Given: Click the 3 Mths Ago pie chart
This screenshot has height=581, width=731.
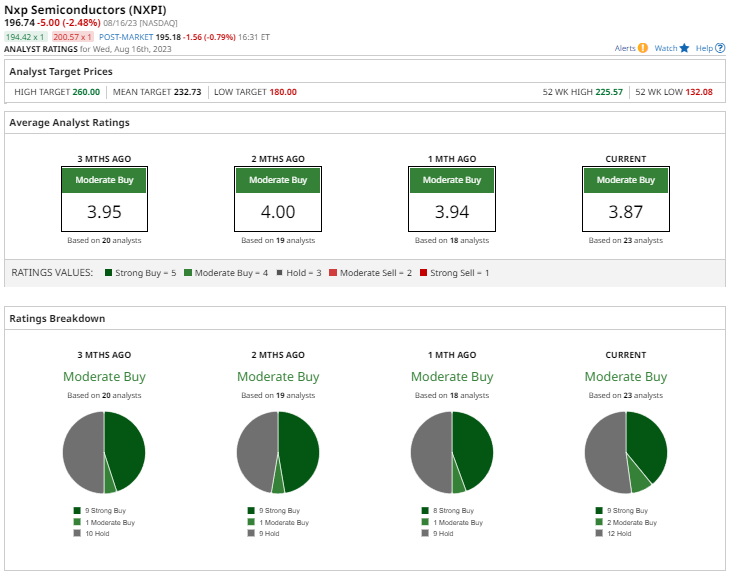Looking at the screenshot, I should (104, 452).
